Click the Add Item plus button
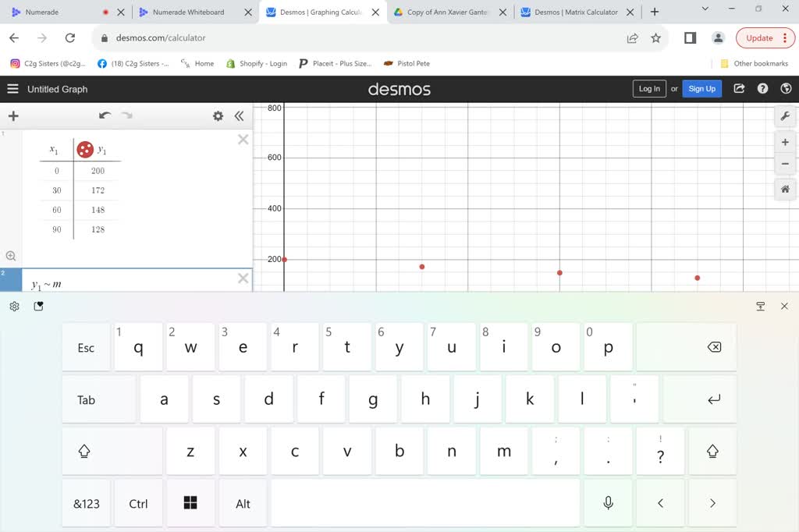 [x=13, y=116]
